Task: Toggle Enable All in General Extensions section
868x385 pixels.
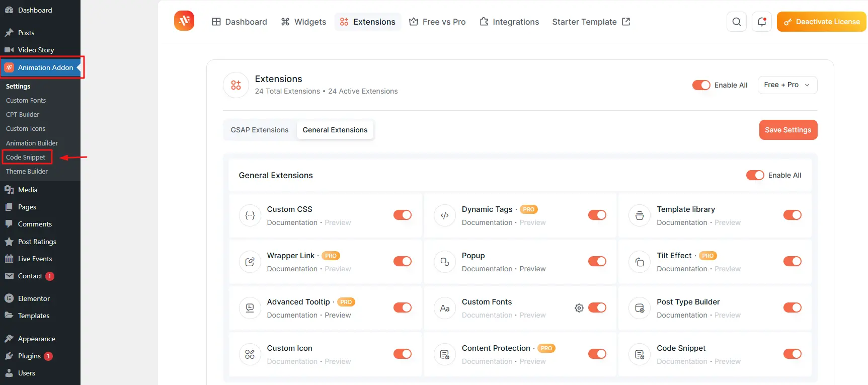Action: pyautogui.click(x=755, y=175)
